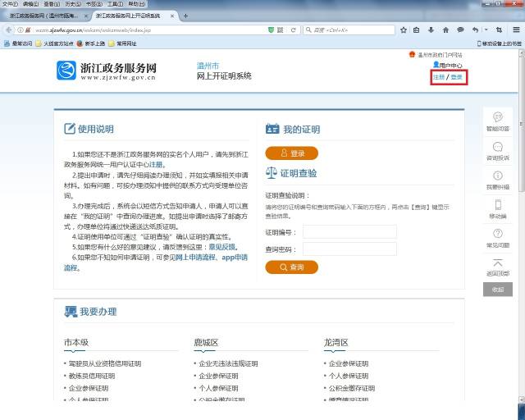Open 企业无违法违规证明 under 鹿城区
Viewport: 525px width, 420px height.
click(228, 363)
